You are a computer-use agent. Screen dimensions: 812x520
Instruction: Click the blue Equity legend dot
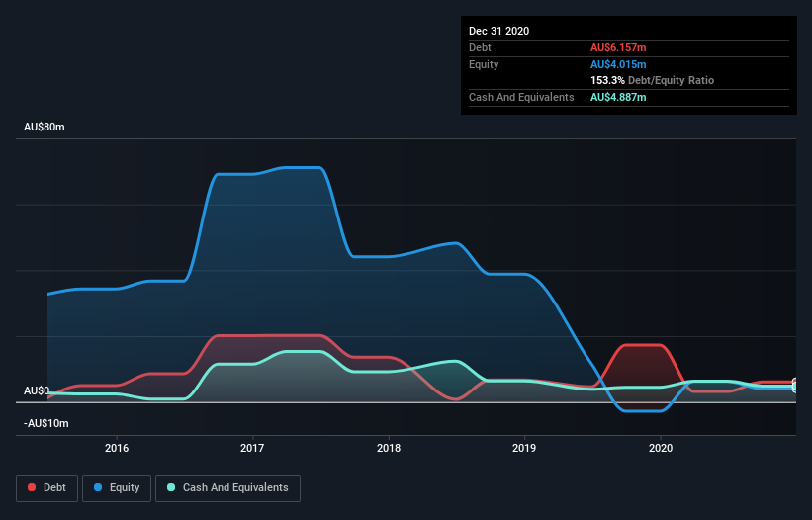coord(98,487)
